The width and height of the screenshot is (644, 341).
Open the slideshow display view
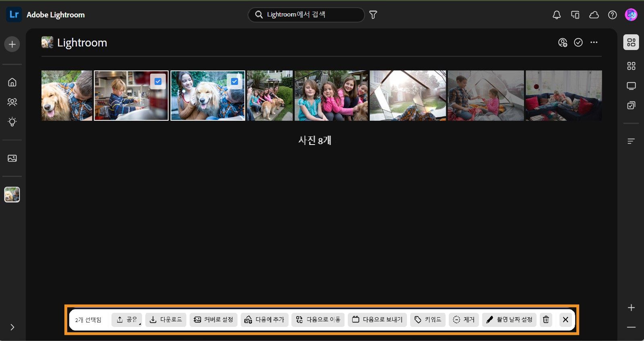point(631,86)
